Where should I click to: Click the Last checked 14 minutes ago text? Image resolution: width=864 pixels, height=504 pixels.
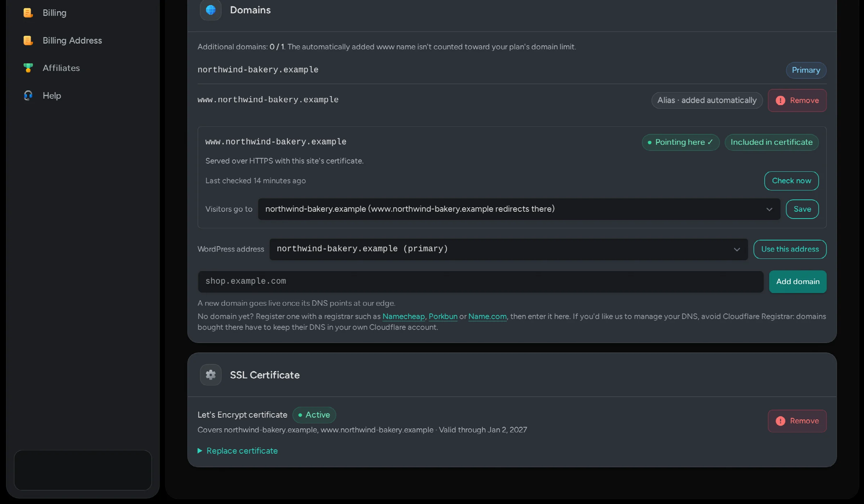pos(256,181)
